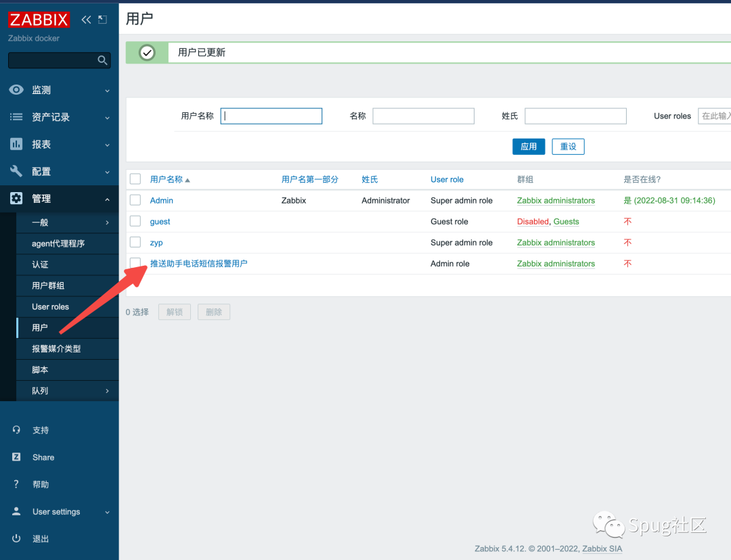Focus the 姓氏 filter field

point(575,116)
